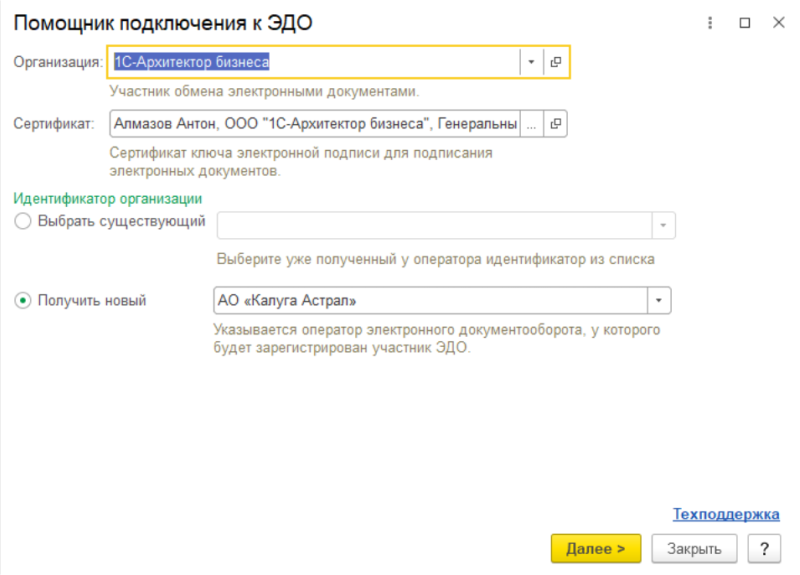
Task: Expand the EDO operator dropdown arrow
Action: (659, 301)
